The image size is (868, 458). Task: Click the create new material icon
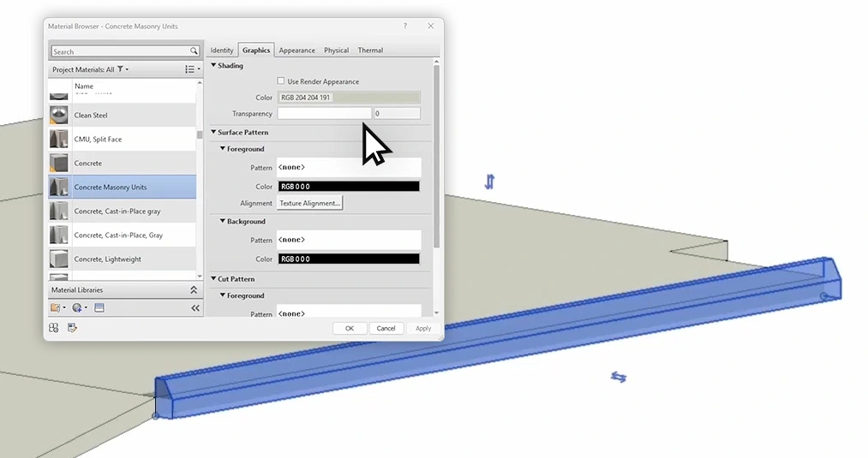[x=78, y=307]
